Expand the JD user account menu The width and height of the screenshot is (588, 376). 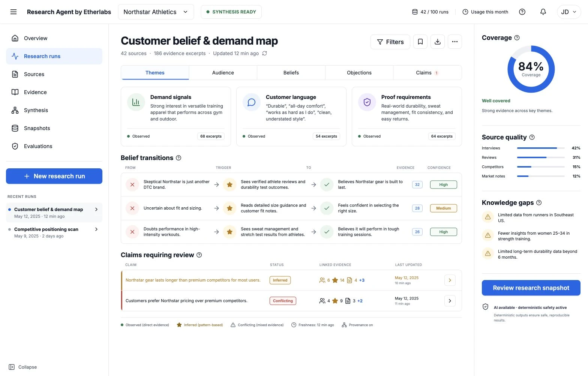click(x=569, y=12)
